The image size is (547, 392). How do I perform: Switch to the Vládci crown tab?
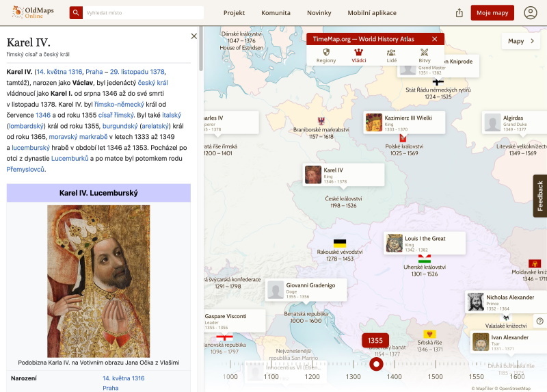pos(358,55)
